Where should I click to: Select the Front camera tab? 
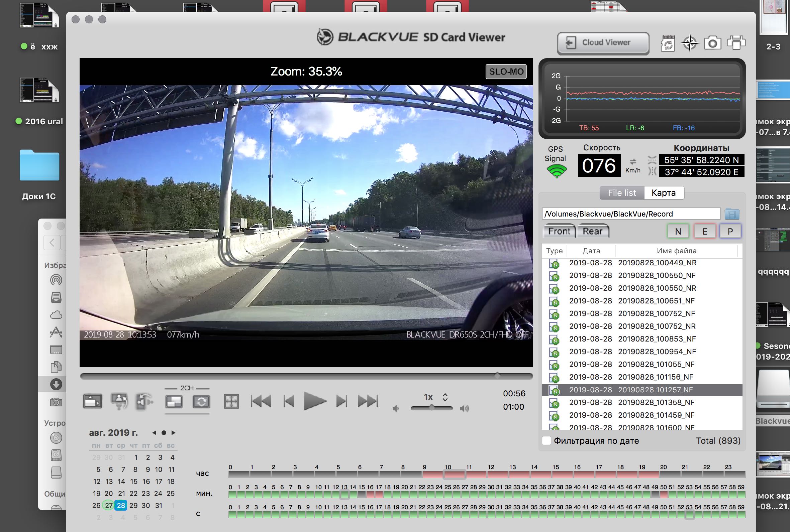tap(559, 231)
